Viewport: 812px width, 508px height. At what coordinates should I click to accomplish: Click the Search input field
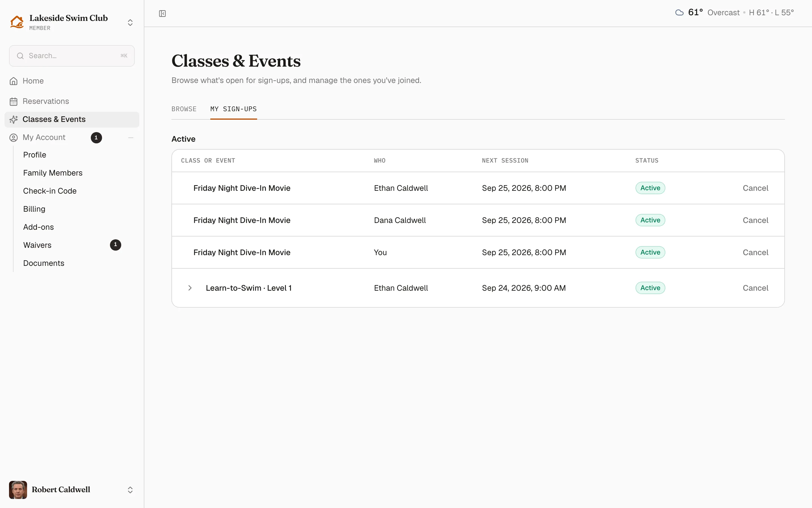pos(72,56)
